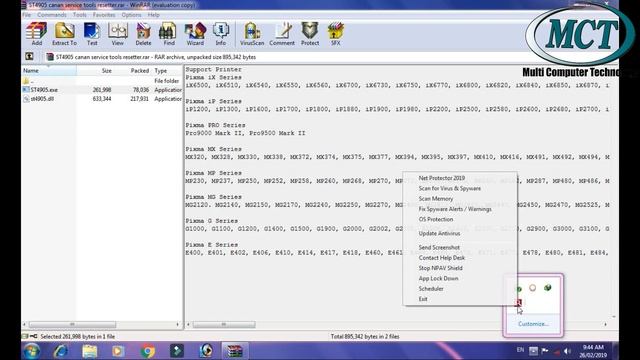
Task: Open the View toolbar icon
Action: click(x=118, y=34)
